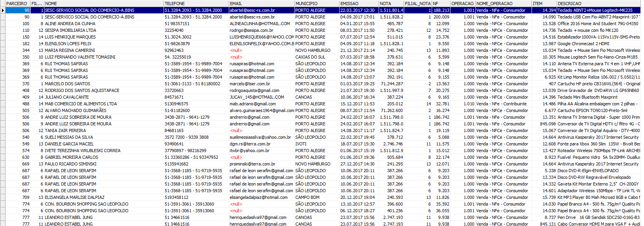The width and height of the screenshot is (644, 226).
Task: Click the NOTA column header
Action: click(391, 4)
